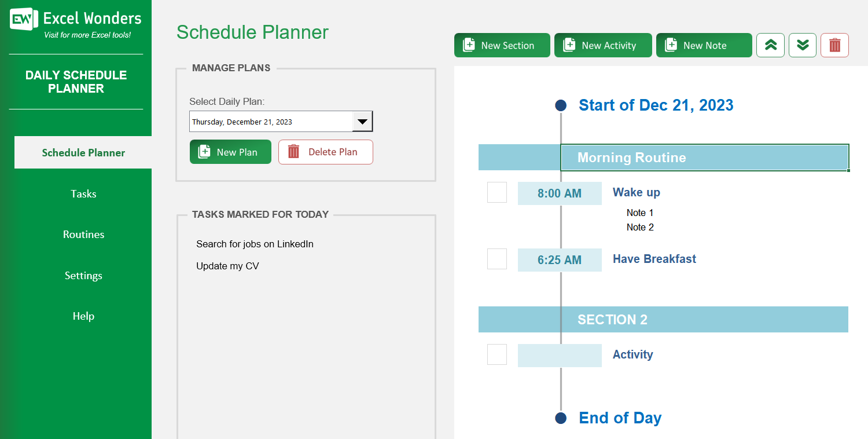The image size is (868, 439).
Task: Click the trash icon inside Delete Plan
Action: pyautogui.click(x=293, y=151)
